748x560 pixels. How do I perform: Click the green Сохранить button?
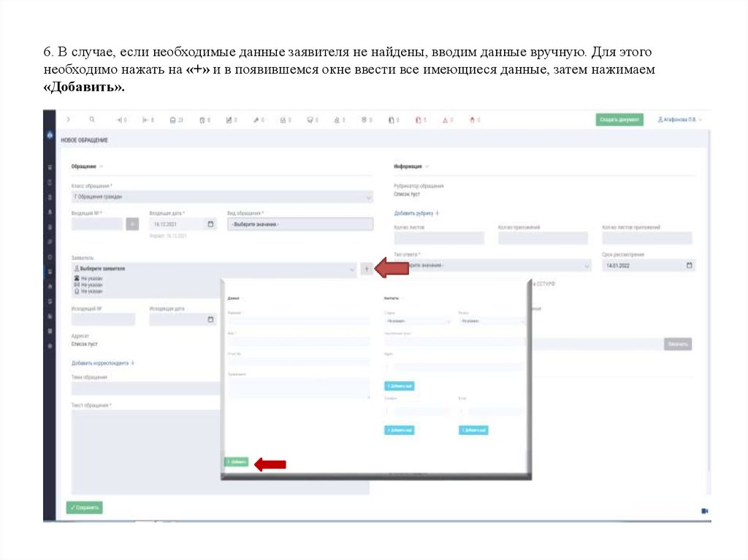[85, 507]
